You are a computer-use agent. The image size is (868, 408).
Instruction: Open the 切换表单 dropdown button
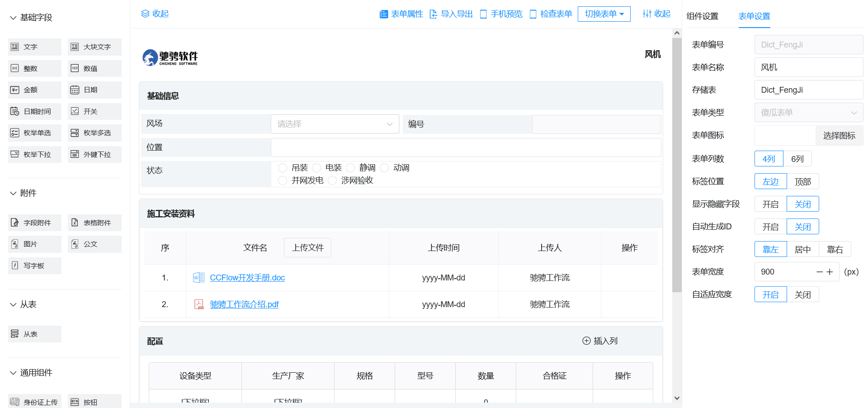pos(604,14)
